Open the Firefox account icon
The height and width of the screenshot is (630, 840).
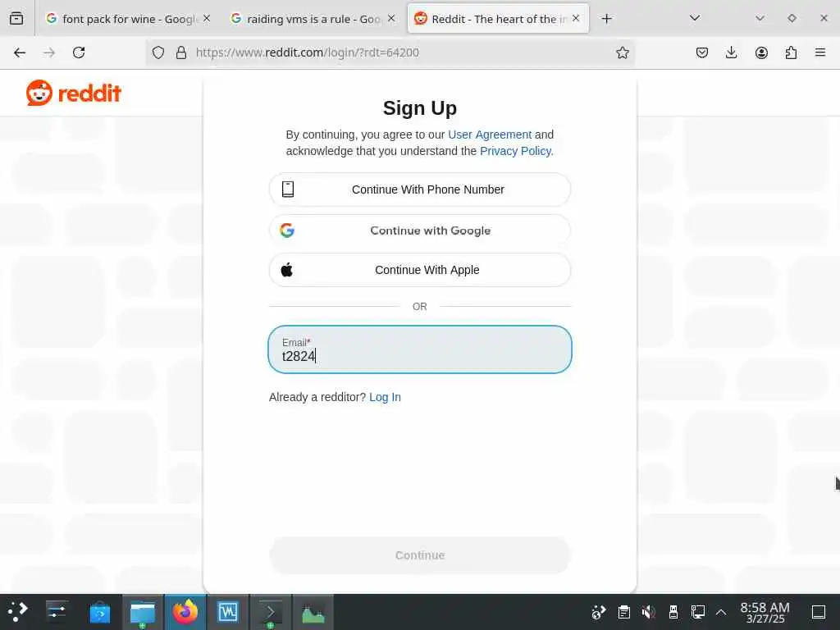coord(761,52)
